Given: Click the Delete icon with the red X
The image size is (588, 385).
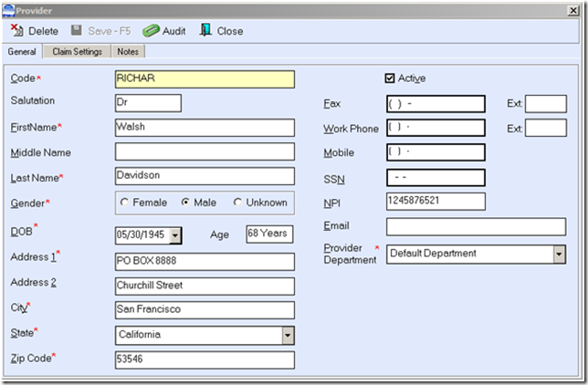Looking at the screenshot, I should [16, 30].
